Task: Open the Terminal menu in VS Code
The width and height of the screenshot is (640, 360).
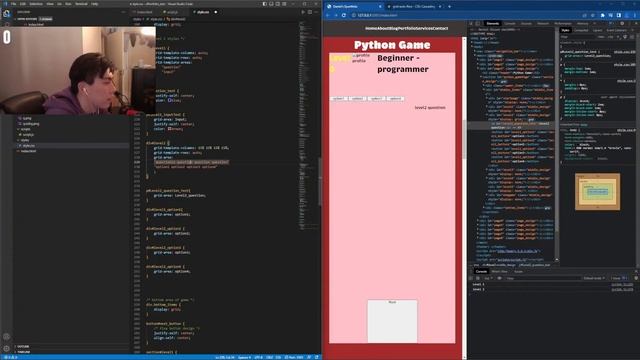Action: click(81, 4)
